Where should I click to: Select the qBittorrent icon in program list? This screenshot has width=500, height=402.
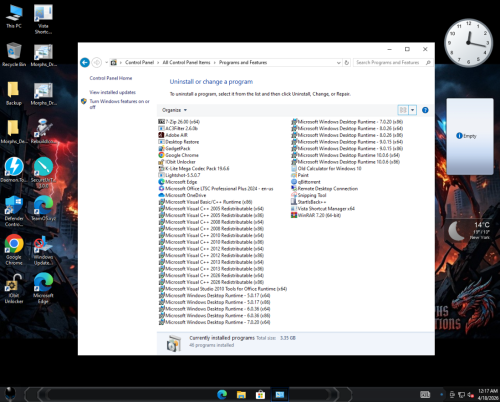pyautogui.click(x=294, y=182)
